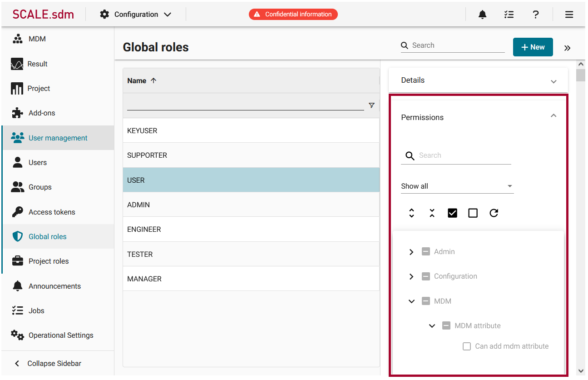Collapse the sidebar
Screen dimensions: 588x380
[x=48, y=363]
